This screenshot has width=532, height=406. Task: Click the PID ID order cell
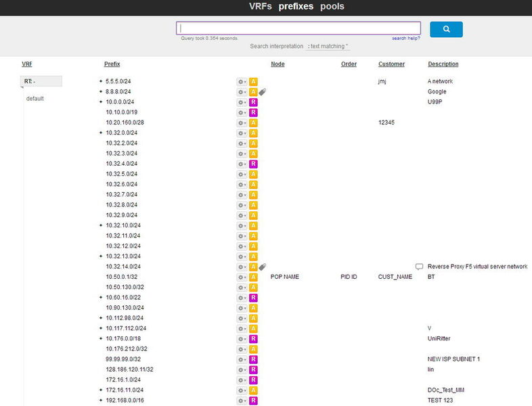click(349, 277)
